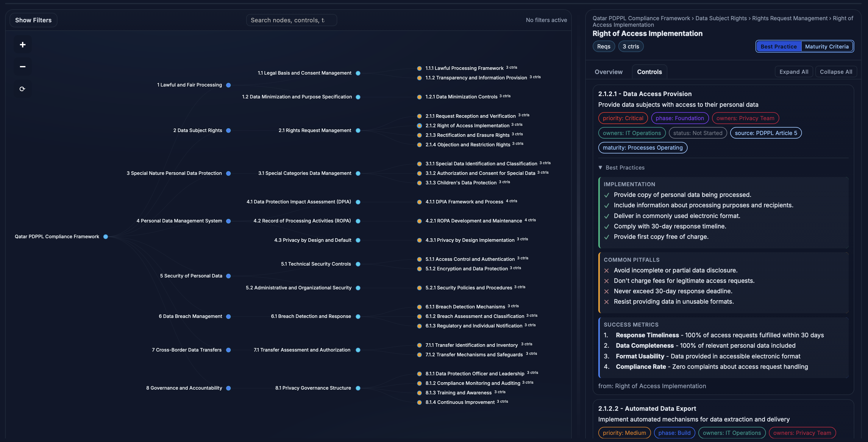
Task: Switch to Maturity Criteria mode
Action: [x=827, y=46]
